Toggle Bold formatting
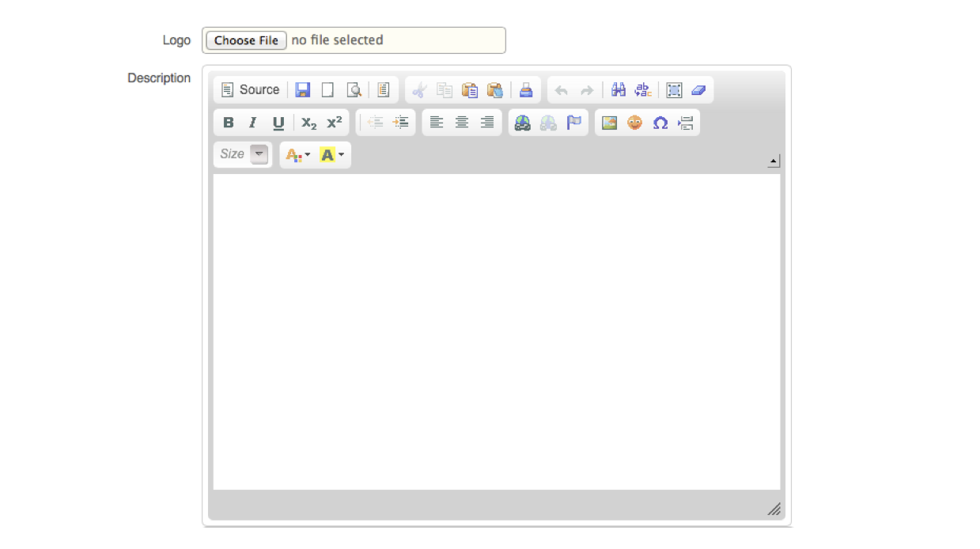The width and height of the screenshot is (980, 549). point(229,123)
